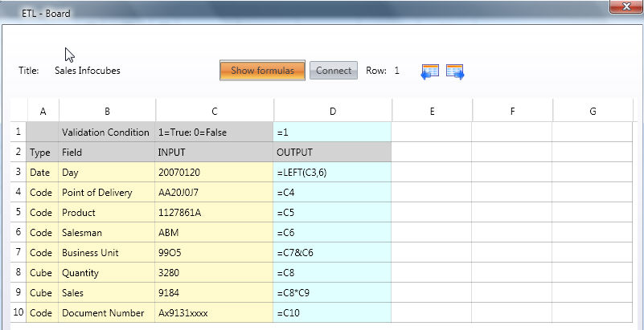This screenshot has width=644, height=330.
Task: Select row header 10
Action: (x=18, y=312)
